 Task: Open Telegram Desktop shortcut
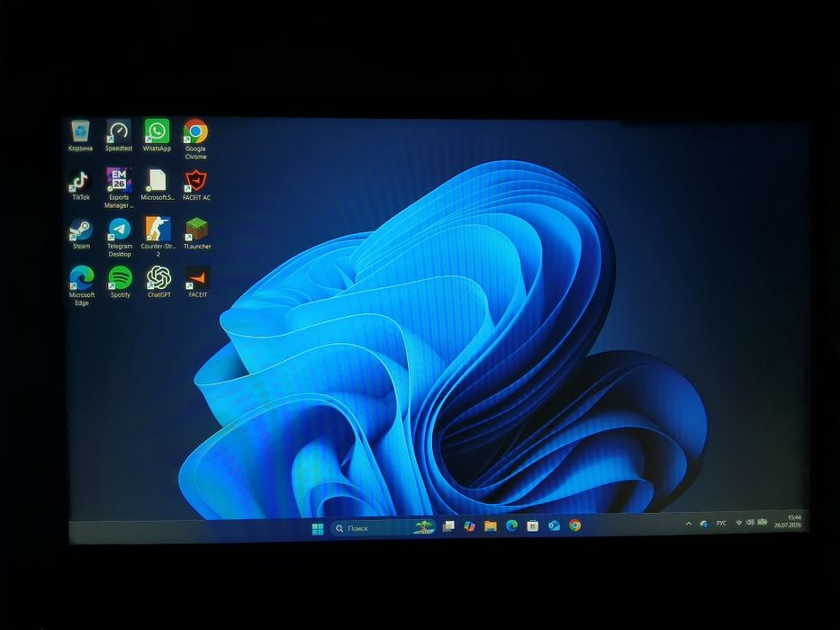(x=120, y=238)
